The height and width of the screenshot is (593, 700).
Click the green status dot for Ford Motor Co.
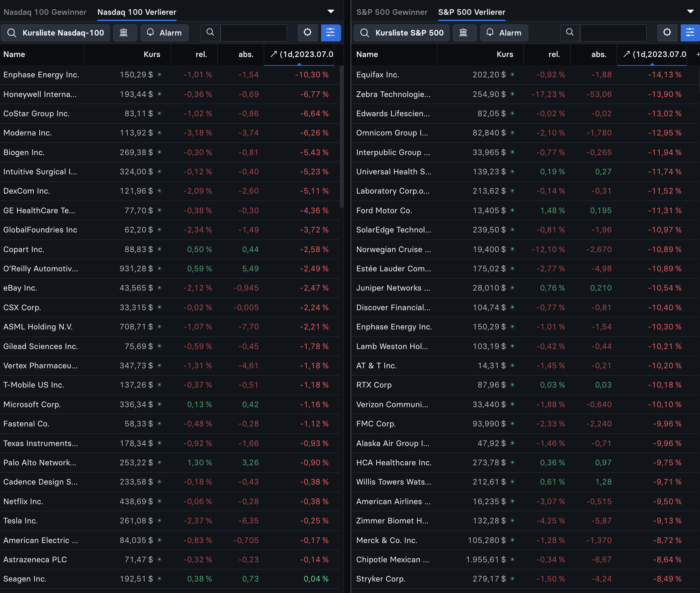click(x=512, y=210)
